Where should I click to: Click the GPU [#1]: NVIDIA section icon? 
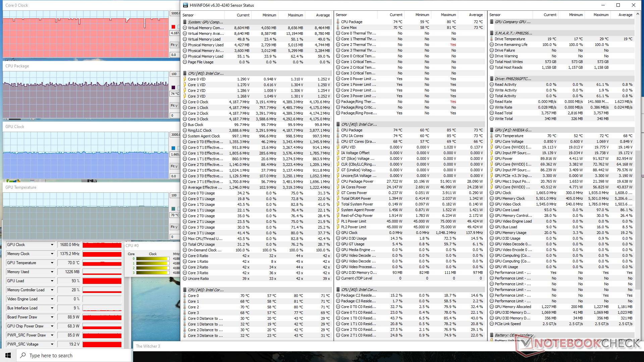[x=492, y=130]
